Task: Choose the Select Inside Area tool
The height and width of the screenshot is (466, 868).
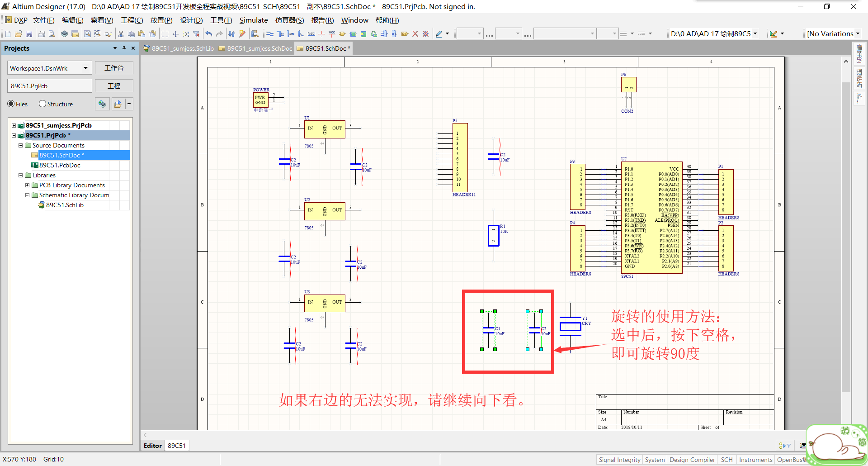Action: [165, 34]
